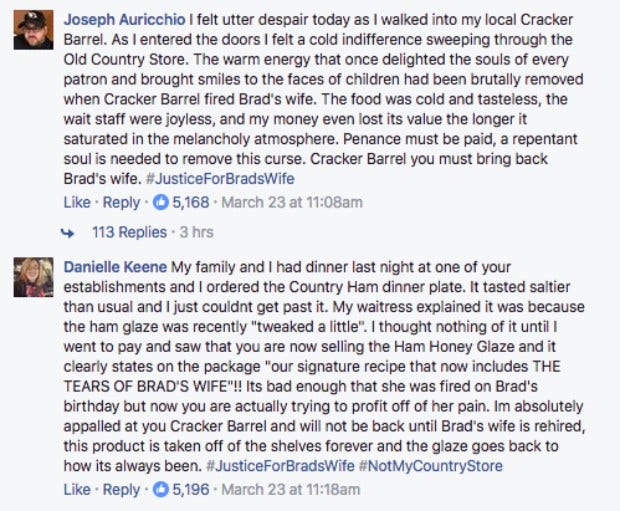The height and width of the screenshot is (511, 620).
Task: Click the 3 hrs reply time label
Action: pos(197,232)
